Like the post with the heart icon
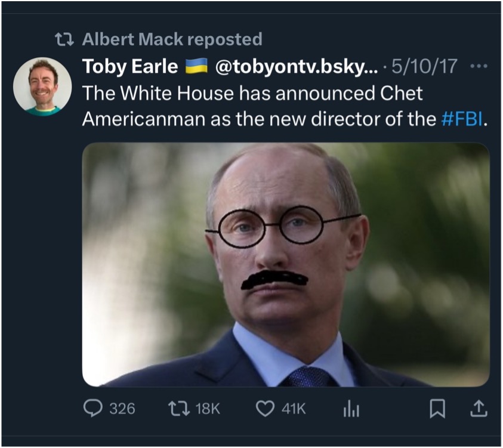503x448 pixels. click(x=264, y=408)
